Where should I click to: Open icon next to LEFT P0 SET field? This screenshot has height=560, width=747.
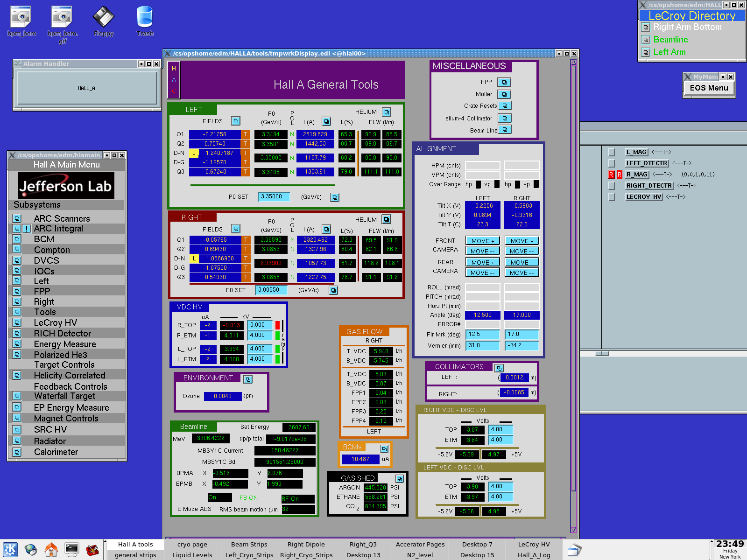335,197
